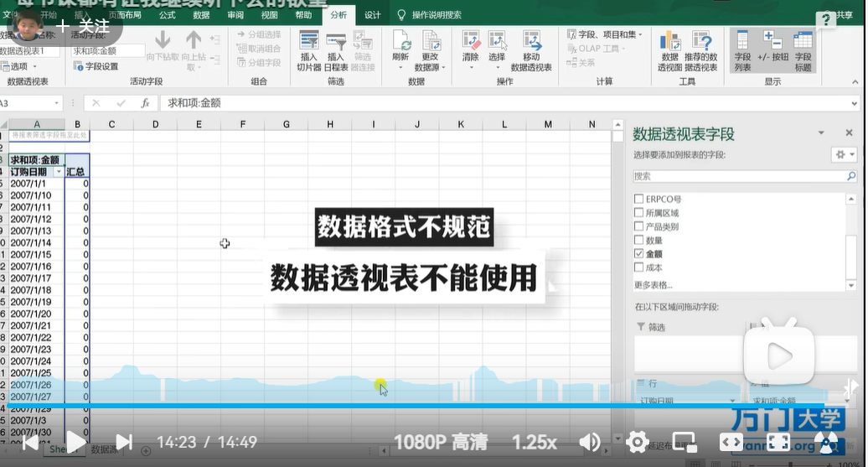Image resolution: width=868 pixels, height=467 pixels.
Task: Check the 所属区域 field
Action: pos(638,213)
